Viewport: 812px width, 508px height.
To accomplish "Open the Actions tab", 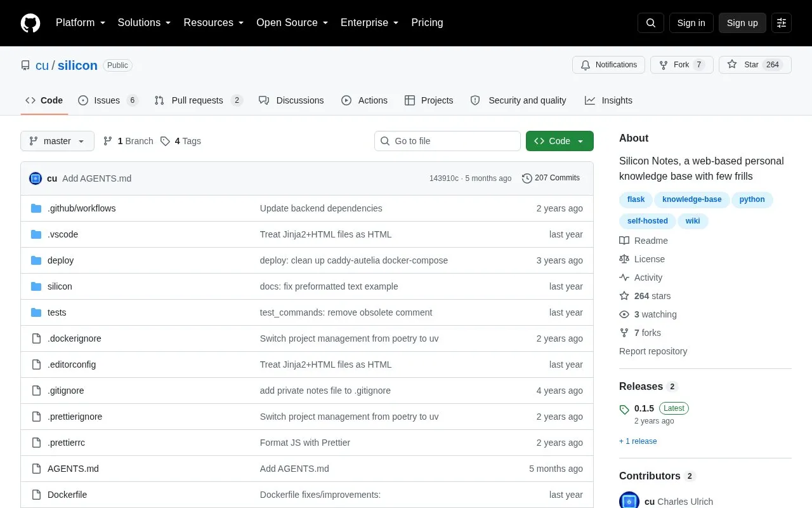I will pos(364,100).
